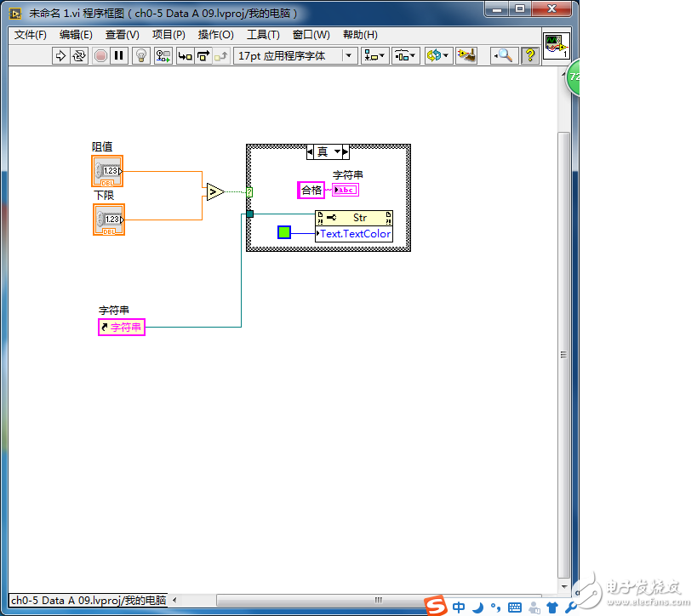The height and width of the screenshot is (616, 697).
Task: Click the Step Out button
Action: tap(221, 56)
